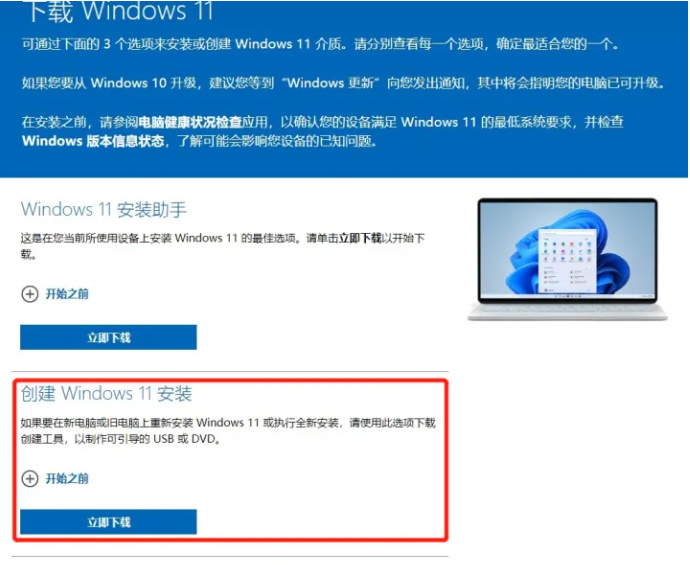Image resolution: width=690 pixels, height=565 pixels.
Task: Click the laptop keyboard in the picture
Action: tap(567, 312)
